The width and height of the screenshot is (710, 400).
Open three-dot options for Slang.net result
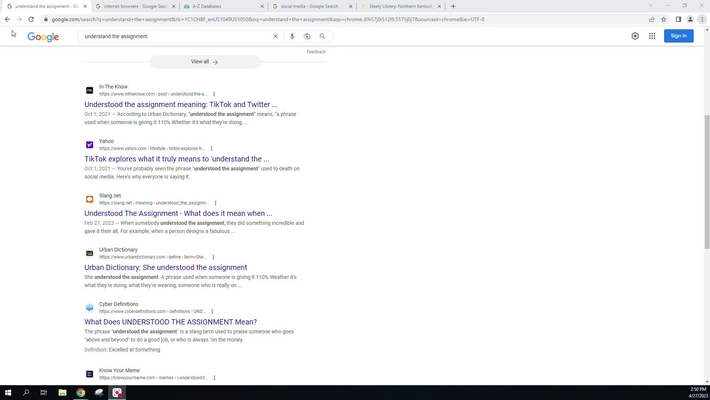point(215,203)
